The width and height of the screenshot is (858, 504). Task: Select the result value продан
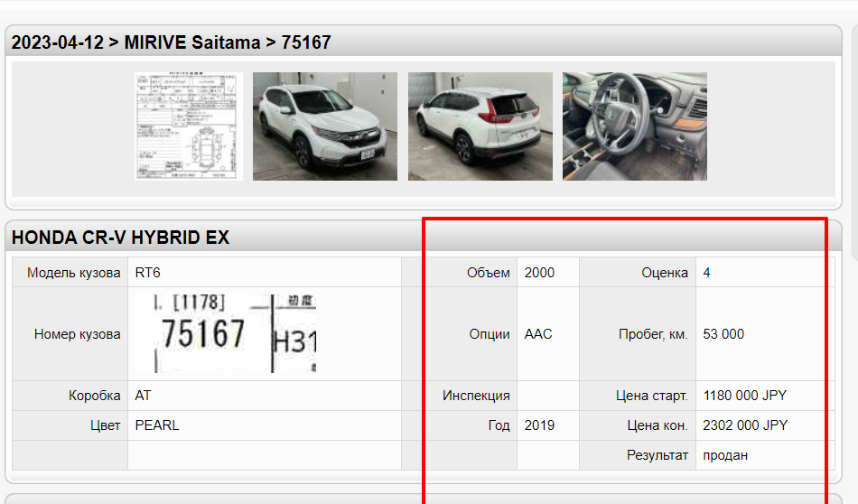(725, 455)
